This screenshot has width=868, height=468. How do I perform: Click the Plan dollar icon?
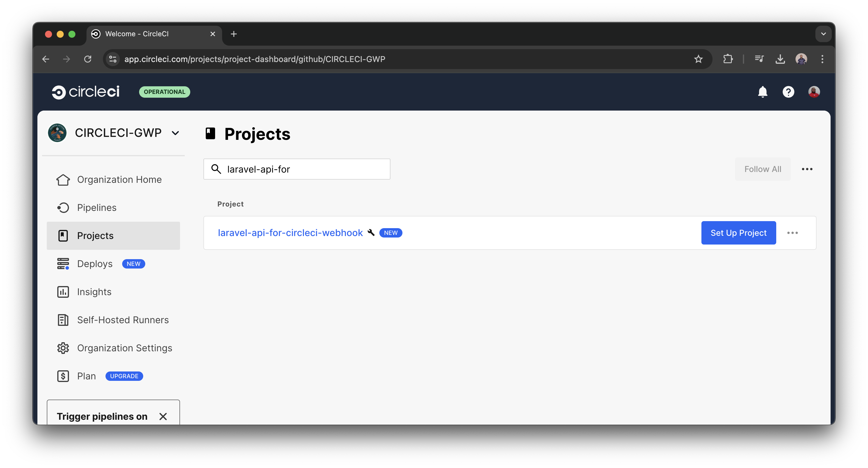coord(63,376)
